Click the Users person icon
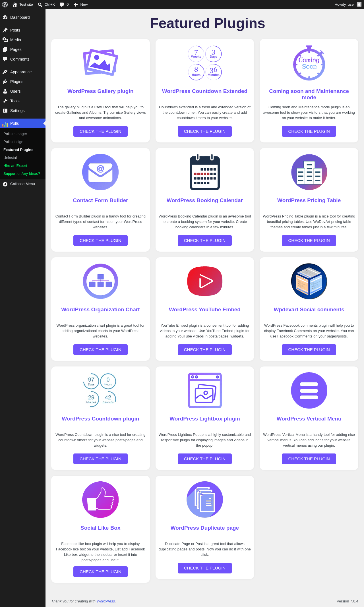 point(5,91)
